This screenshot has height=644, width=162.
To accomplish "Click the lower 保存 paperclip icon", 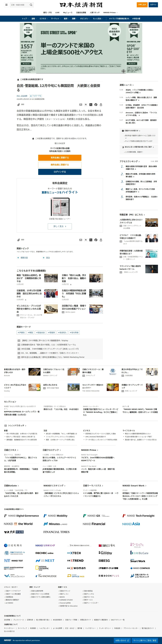I will (19, 240).
